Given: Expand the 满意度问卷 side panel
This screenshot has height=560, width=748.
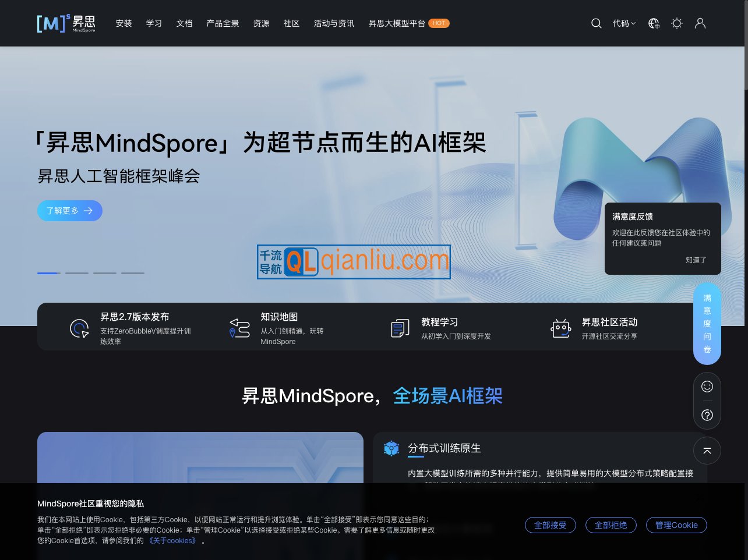Looking at the screenshot, I should tap(707, 324).
